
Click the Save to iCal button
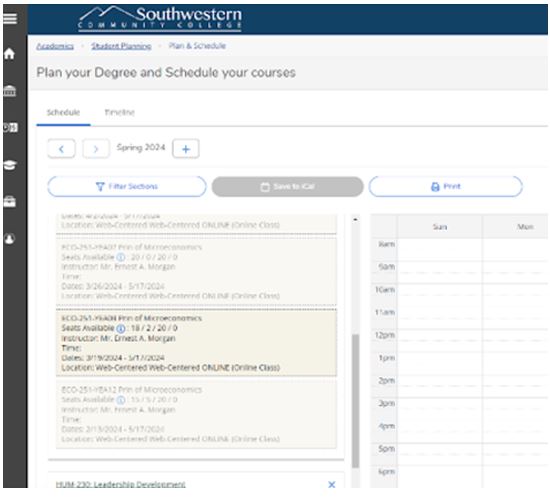click(288, 187)
